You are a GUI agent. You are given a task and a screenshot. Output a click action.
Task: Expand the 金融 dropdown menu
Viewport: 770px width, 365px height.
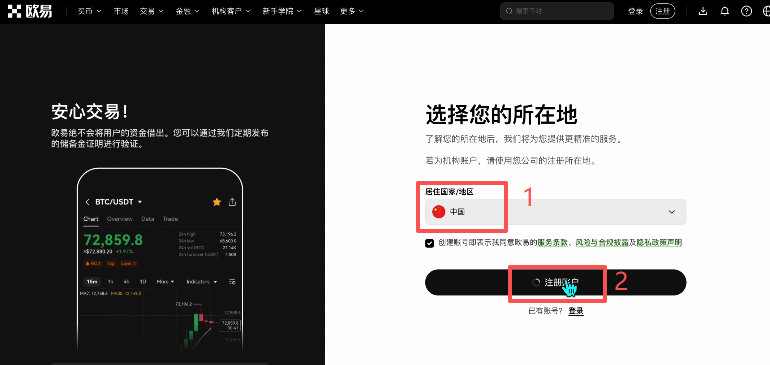(x=188, y=11)
